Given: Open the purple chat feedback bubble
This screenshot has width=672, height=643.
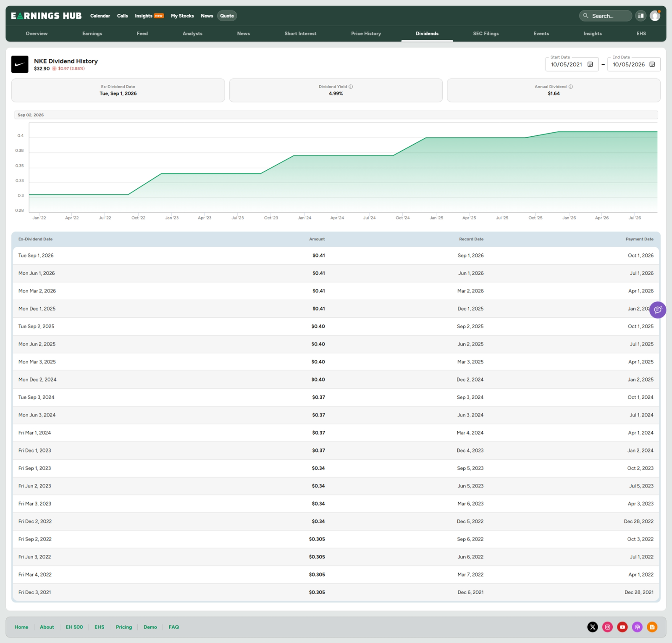Looking at the screenshot, I should click(x=658, y=310).
